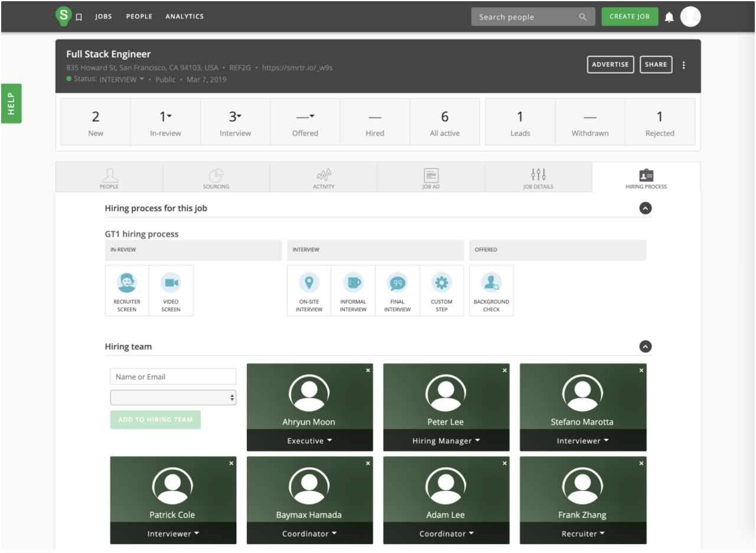Click the Create Job button
The height and width of the screenshot is (553, 756).
630,17
